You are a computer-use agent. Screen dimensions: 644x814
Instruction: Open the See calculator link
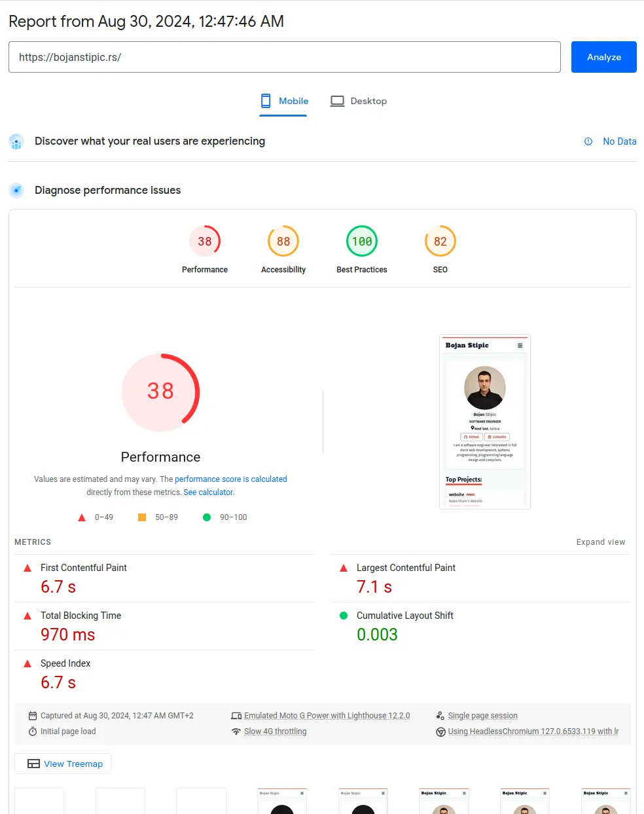207,492
